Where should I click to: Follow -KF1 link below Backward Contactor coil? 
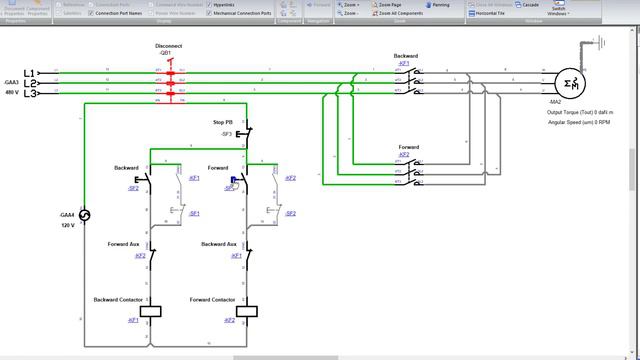pos(133,320)
